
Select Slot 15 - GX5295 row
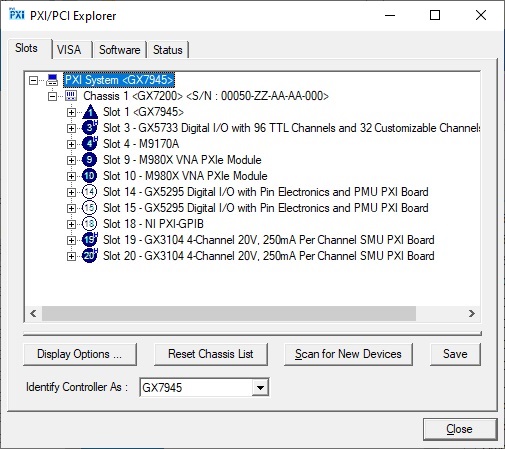pos(266,208)
